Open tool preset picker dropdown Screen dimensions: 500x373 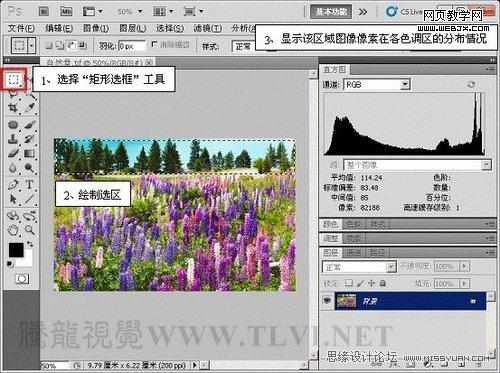(32, 45)
